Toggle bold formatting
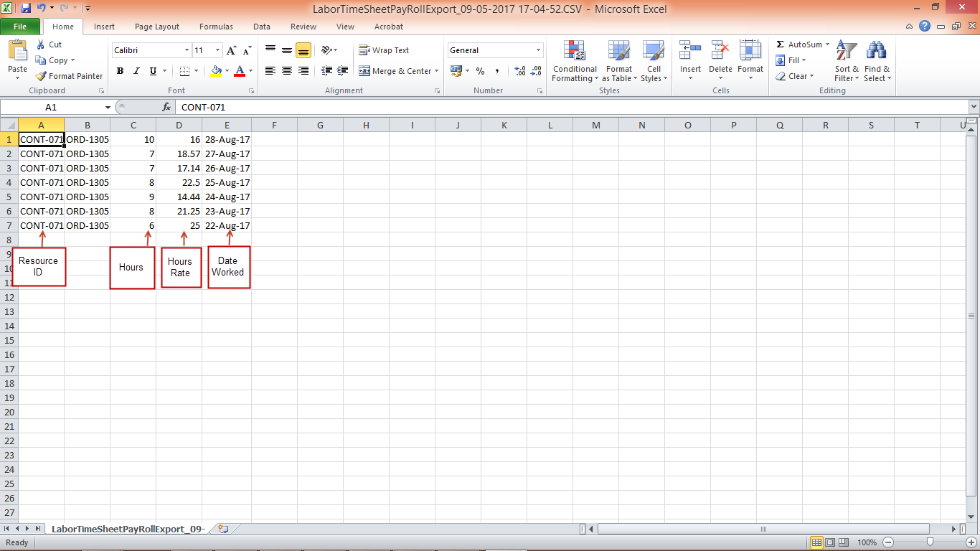The height and width of the screenshot is (551, 980). 120,71
